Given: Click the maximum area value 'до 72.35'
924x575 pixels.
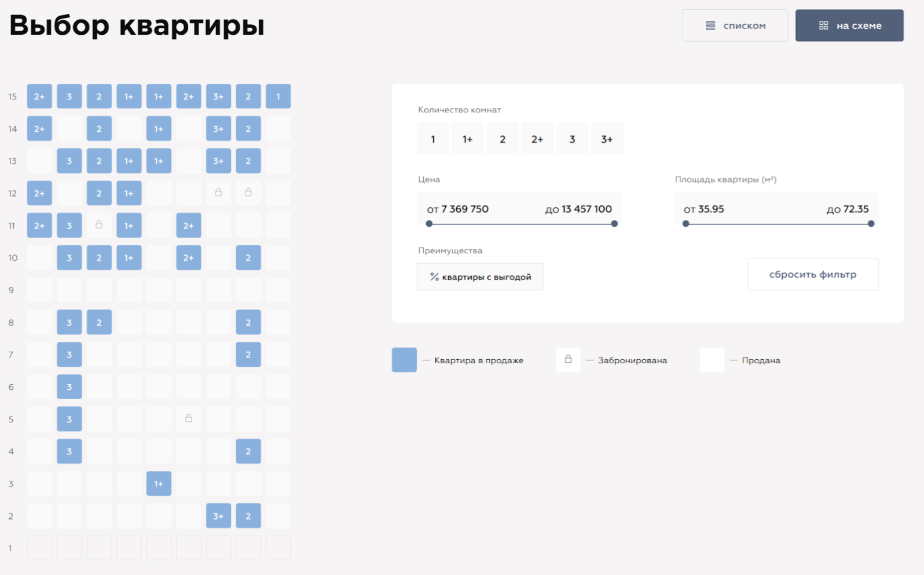Looking at the screenshot, I should 847,209.
